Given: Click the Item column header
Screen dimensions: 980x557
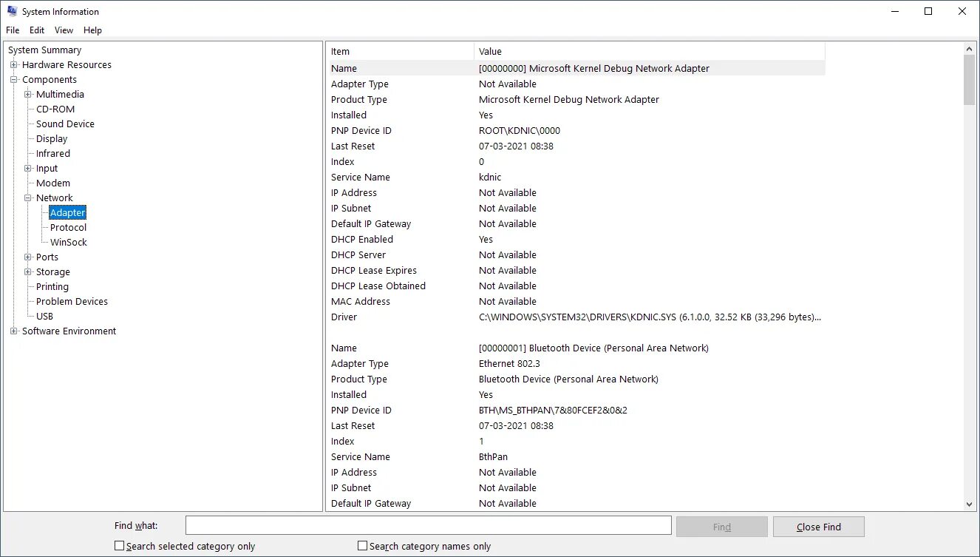Looking at the screenshot, I should (x=400, y=52).
